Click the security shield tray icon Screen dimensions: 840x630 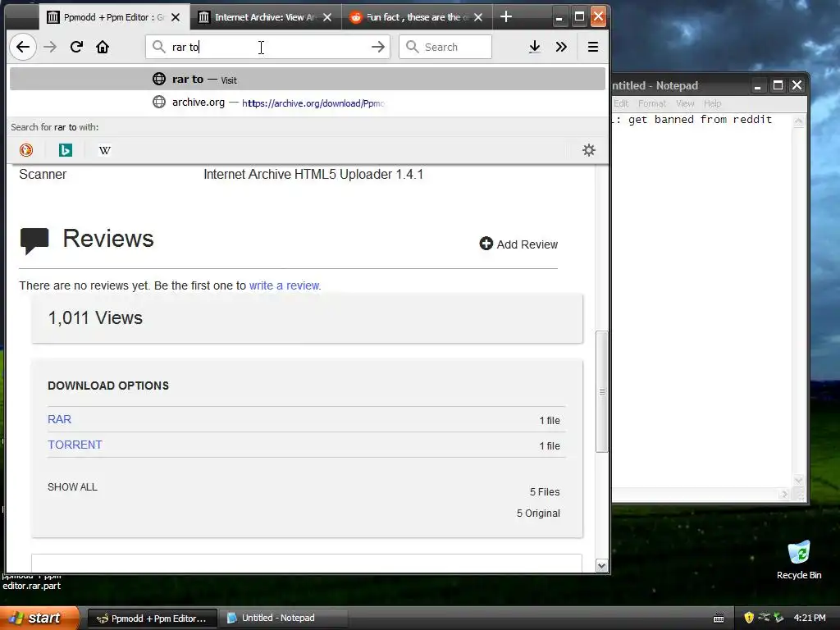(x=749, y=618)
